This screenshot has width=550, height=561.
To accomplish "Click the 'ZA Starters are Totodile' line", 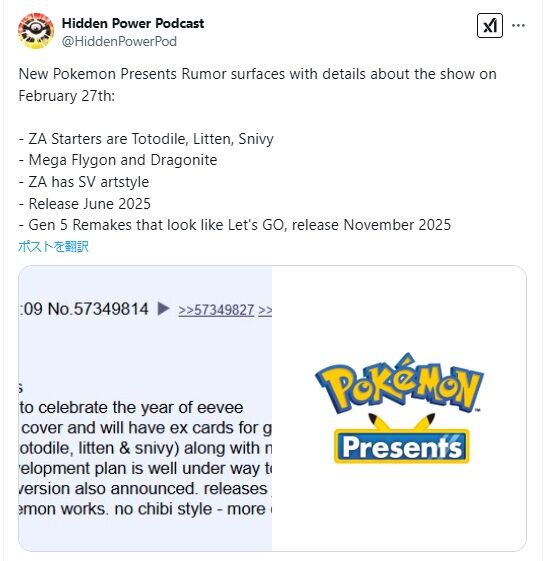I will tap(146, 139).
